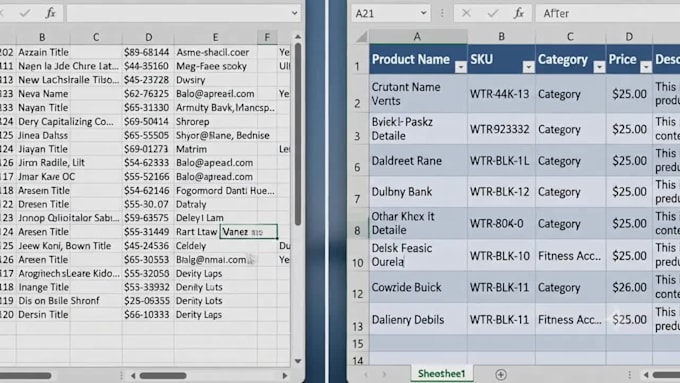680x383 pixels.
Task: Click the select-all corner triangle in right sheet
Action: pyautogui.click(x=361, y=37)
